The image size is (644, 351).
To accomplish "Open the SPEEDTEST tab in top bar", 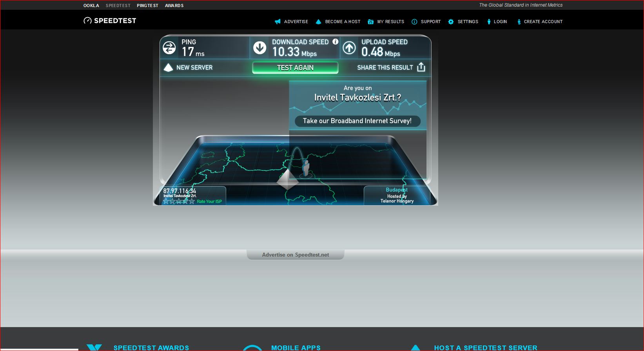I will tap(118, 5).
